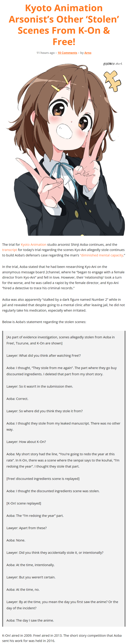Click the "[K-On! scene replayed]" line
The image size is (128, 644).
click(x=24, y=503)
